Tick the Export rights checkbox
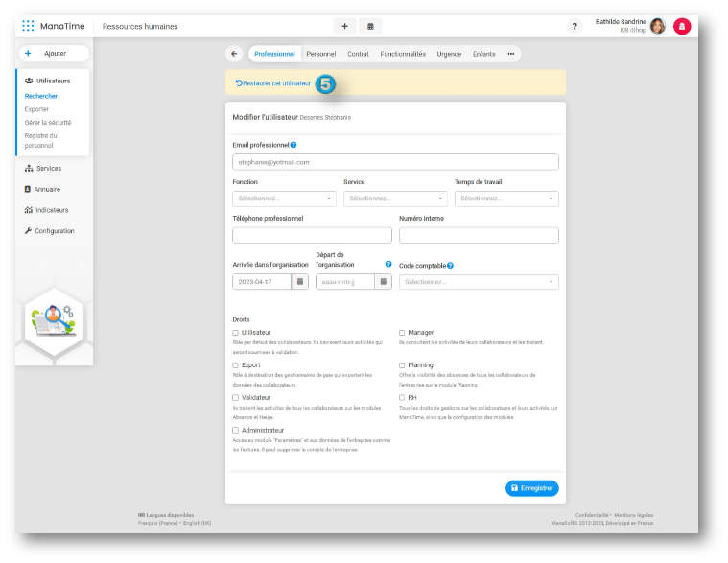Screen dimensions: 728x563 pyautogui.click(x=235, y=365)
